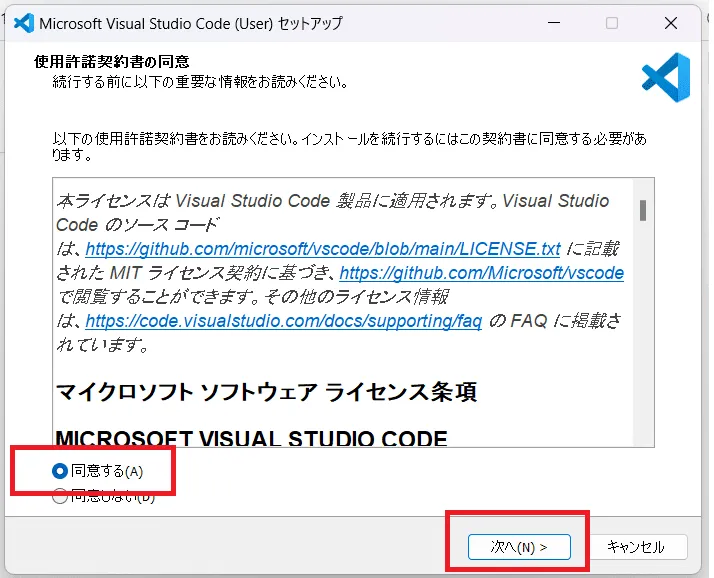Image resolution: width=714 pixels, height=578 pixels.
Task: Open the github.com/Microsoft/vscode link
Action: [481, 273]
